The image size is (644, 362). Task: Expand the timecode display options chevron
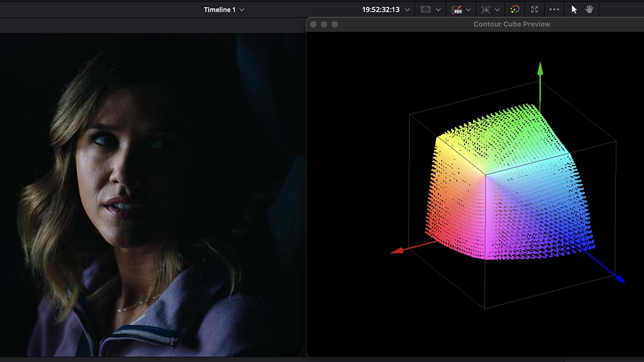click(407, 10)
